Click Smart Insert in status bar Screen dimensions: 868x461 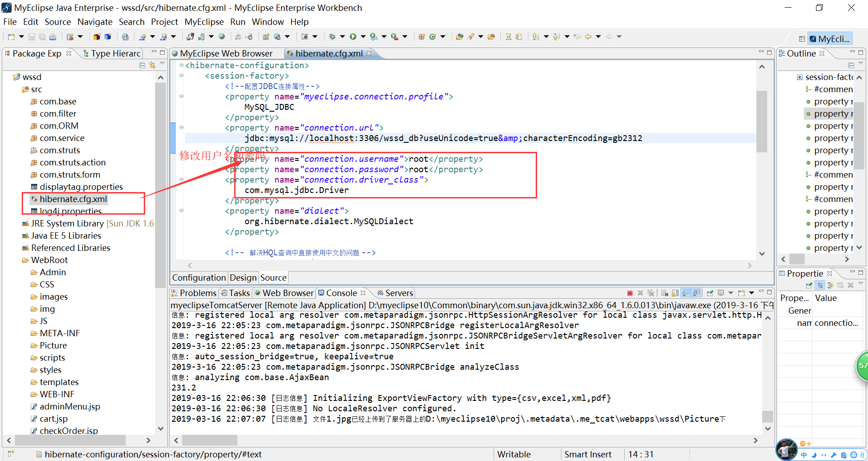(x=588, y=454)
